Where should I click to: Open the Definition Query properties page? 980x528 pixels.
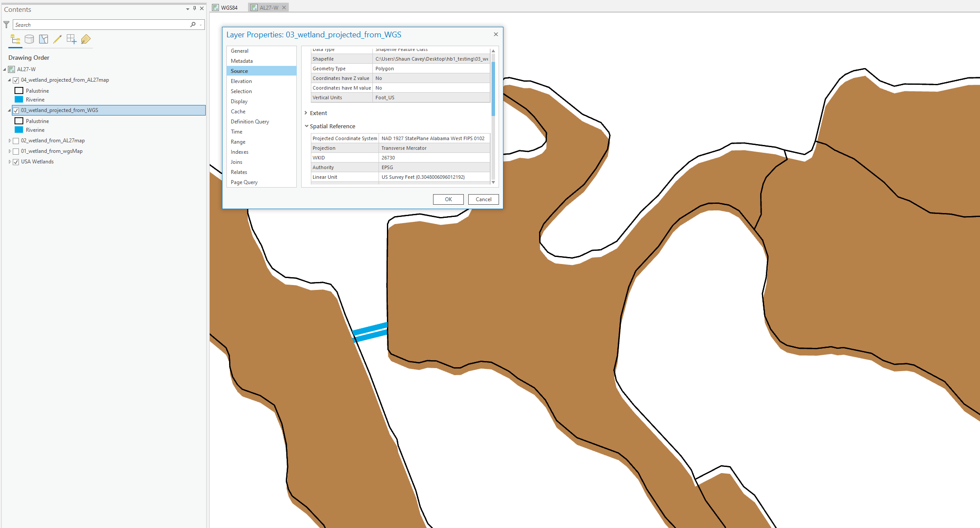click(x=250, y=122)
